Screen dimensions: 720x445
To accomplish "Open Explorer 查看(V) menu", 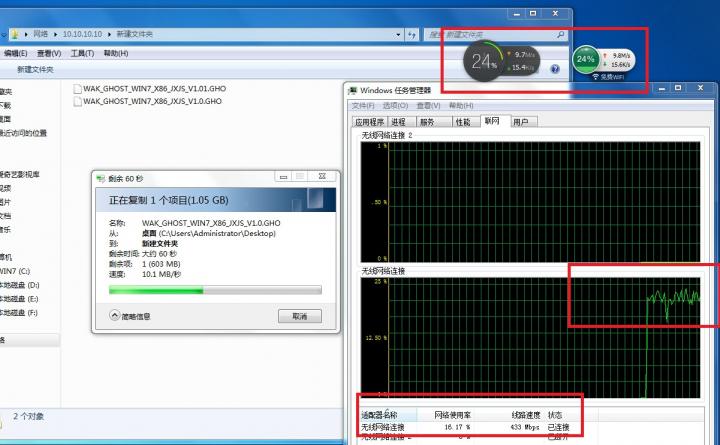I will pyautogui.click(x=49, y=53).
